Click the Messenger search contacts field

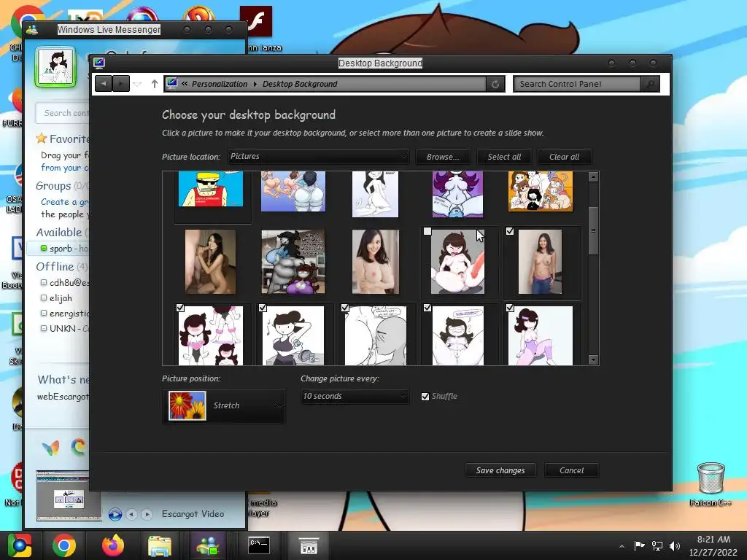(63, 113)
